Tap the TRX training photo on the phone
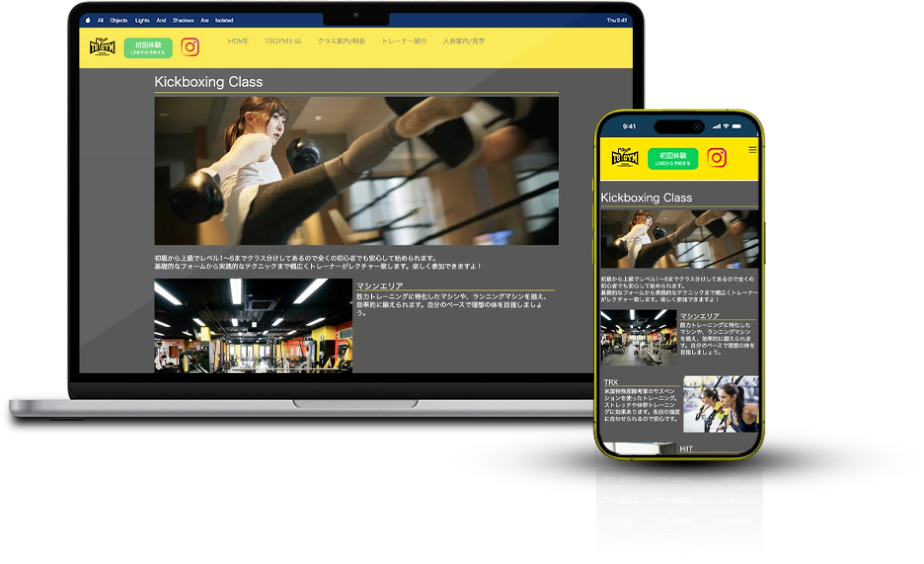 pyautogui.click(x=721, y=404)
